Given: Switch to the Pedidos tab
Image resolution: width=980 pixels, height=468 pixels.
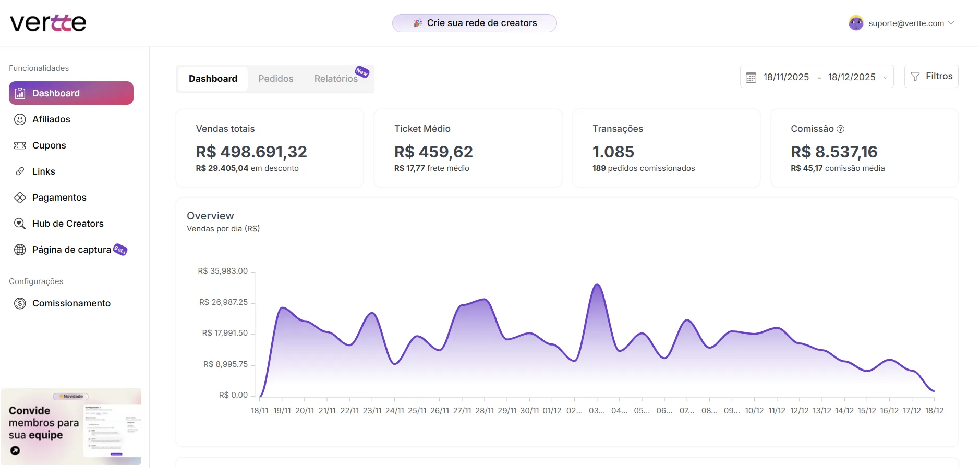Looking at the screenshot, I should click(275, 79).
